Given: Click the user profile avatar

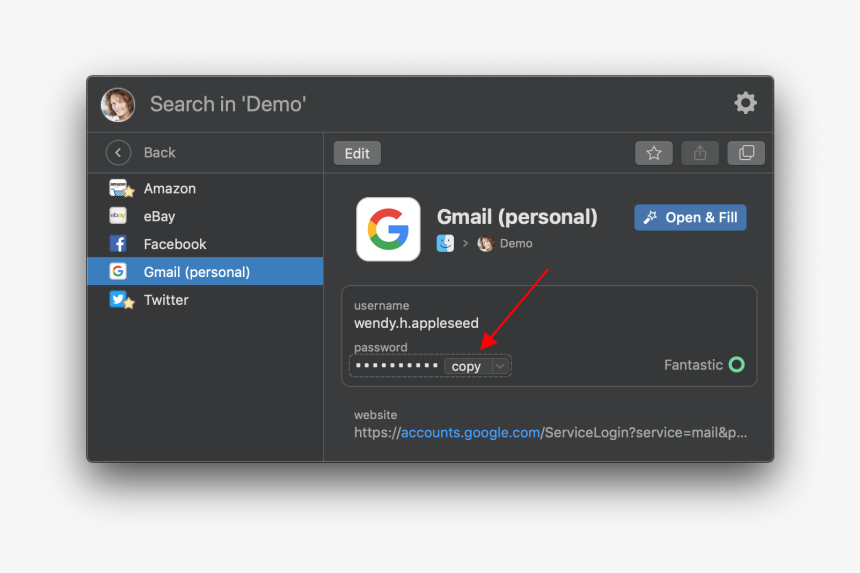Looking at the screenshot, I should (x=118, y=104).
